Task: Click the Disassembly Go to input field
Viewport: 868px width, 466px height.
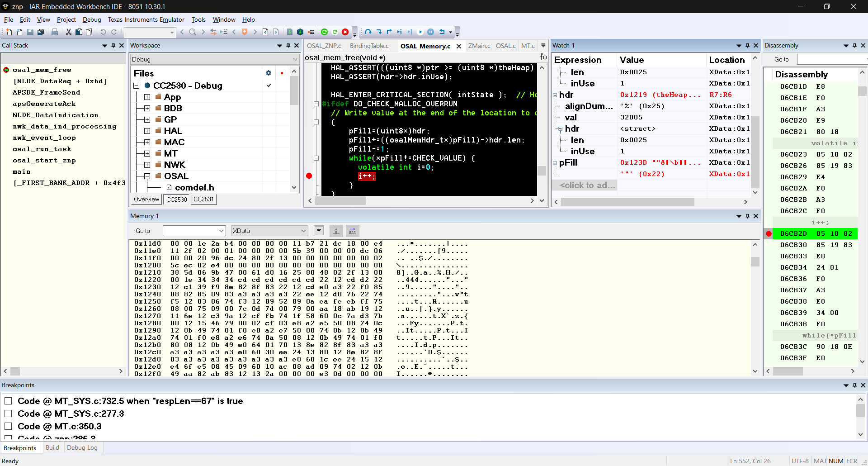Action: pyautogui.click(x=832, y=59)
